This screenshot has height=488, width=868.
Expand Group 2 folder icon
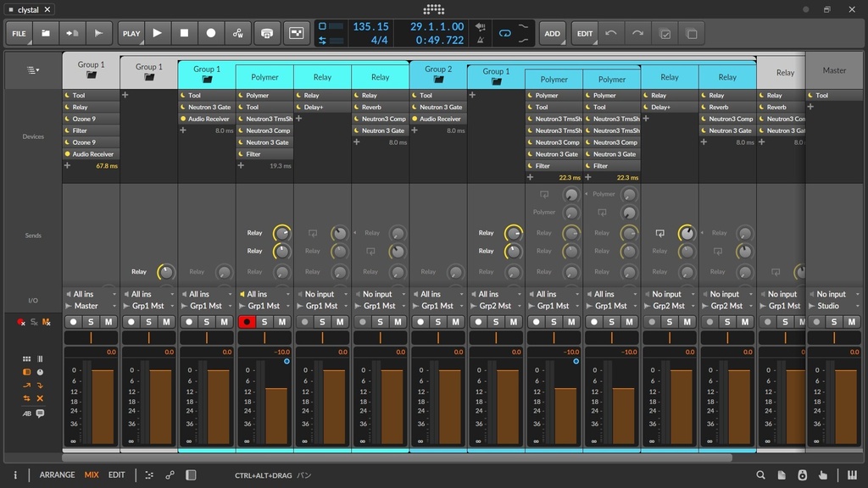point(438,80)
